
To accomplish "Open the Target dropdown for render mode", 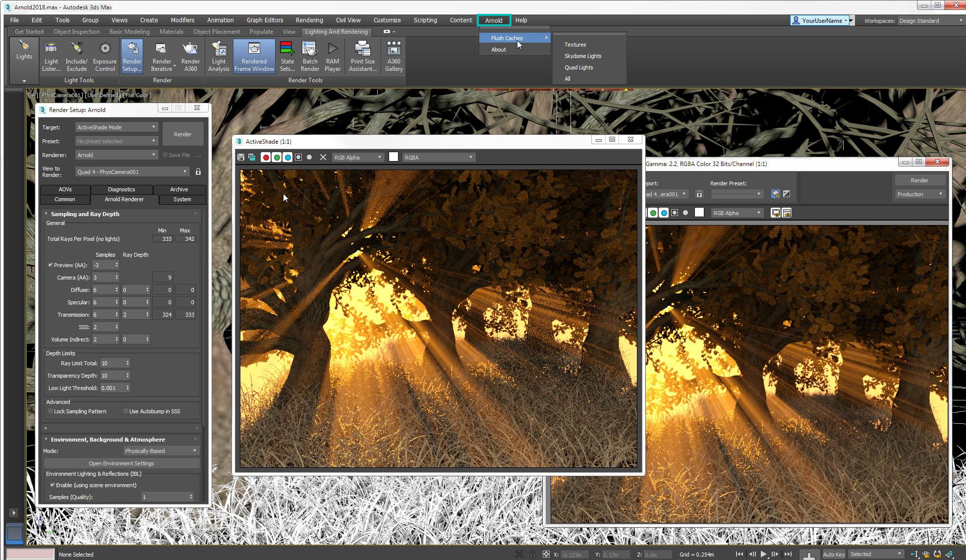I will click(x=115, y=127).
